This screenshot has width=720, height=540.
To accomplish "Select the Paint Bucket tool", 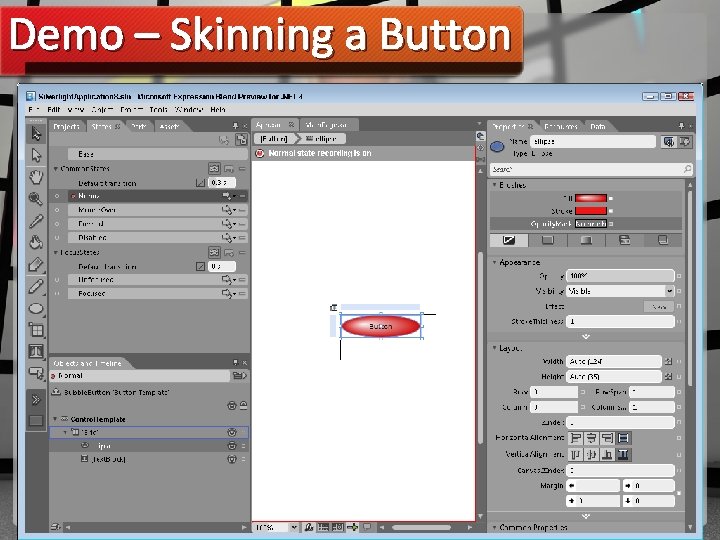I will pyautogui.click(x=36, y=242).
